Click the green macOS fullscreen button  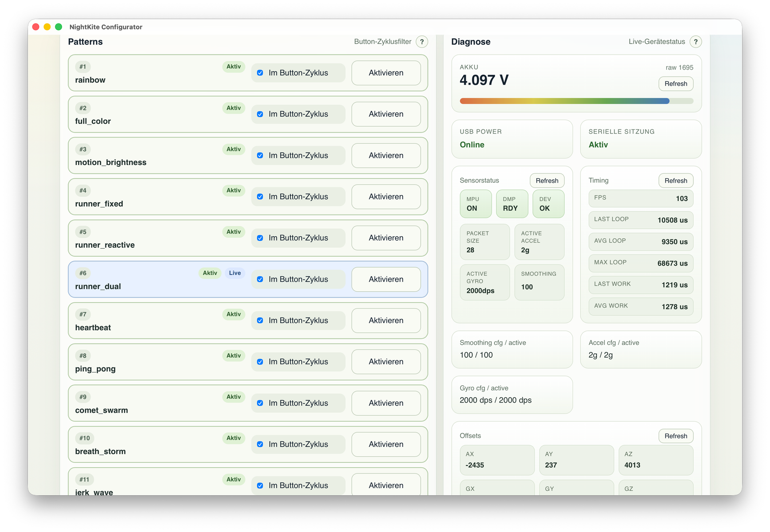coord(59,27)
